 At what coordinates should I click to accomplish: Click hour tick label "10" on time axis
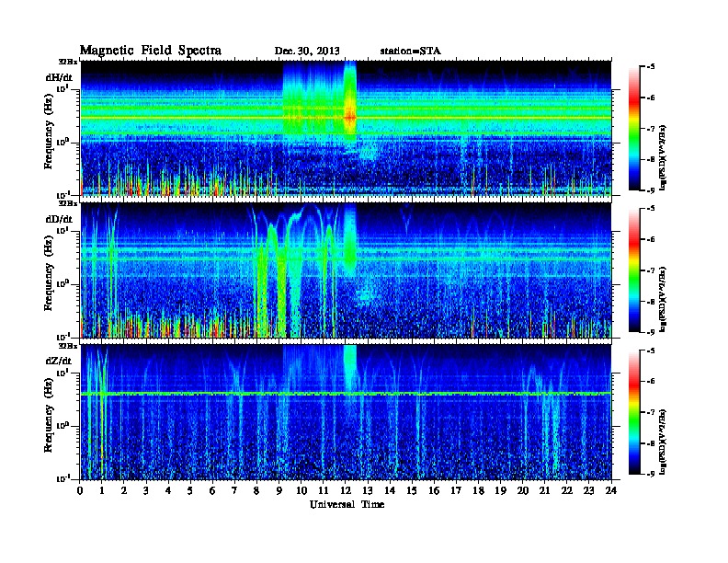click(x=301, y=490)
